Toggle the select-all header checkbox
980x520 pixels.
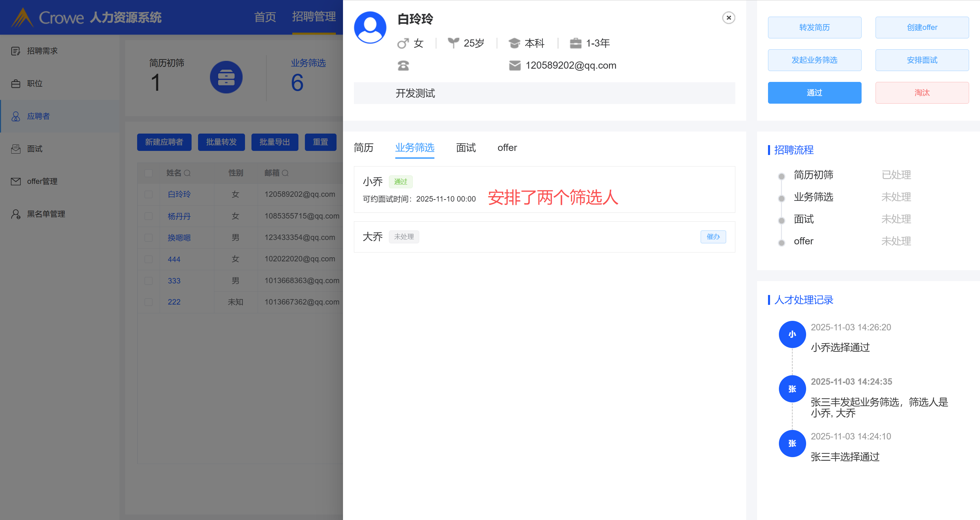pos(148,173)
